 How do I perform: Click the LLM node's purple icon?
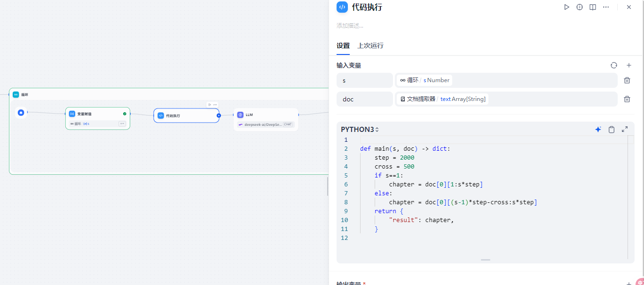pos(240,115)
